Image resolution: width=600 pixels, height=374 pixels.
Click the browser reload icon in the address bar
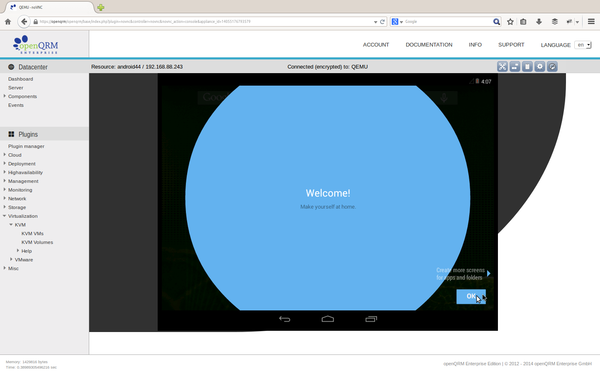pos(382,22)
